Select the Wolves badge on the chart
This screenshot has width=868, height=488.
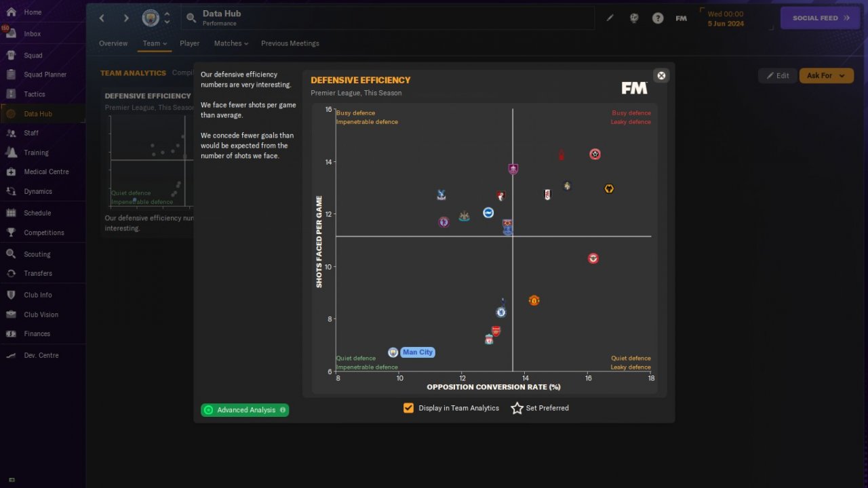[x=609, y=189]
